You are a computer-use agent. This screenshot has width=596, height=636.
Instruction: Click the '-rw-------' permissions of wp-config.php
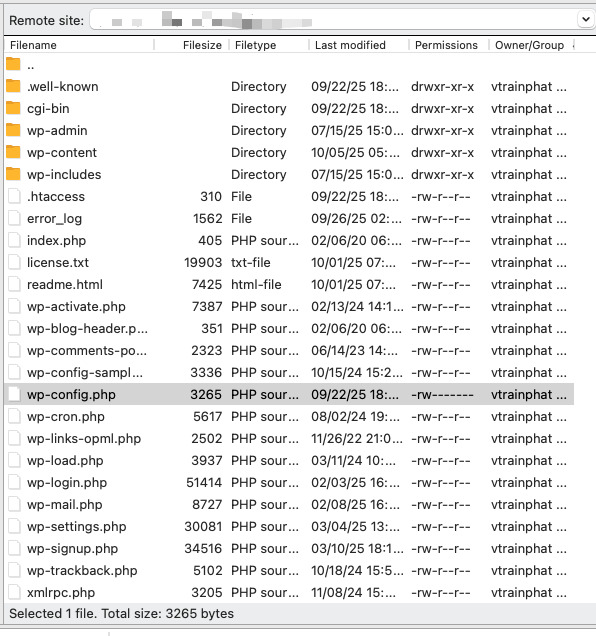point(442,395)
